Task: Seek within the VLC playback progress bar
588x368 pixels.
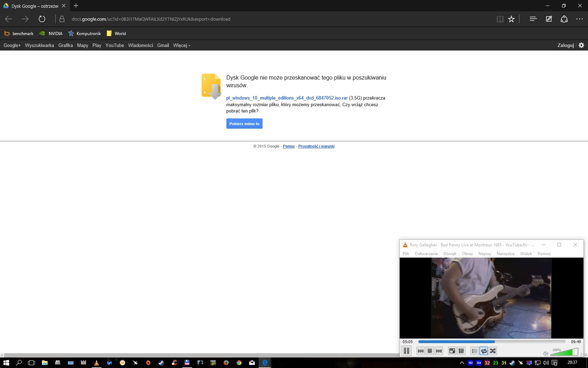Action: pos(492,341)
